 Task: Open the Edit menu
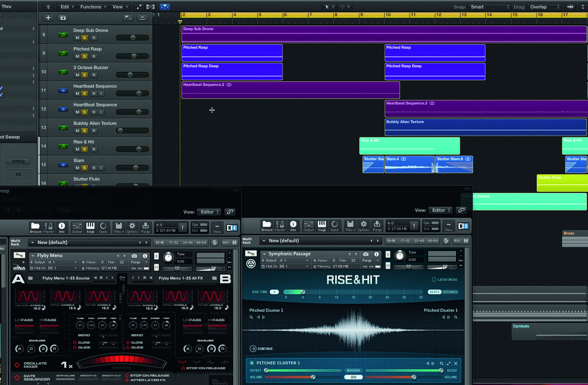click(67, 7)
